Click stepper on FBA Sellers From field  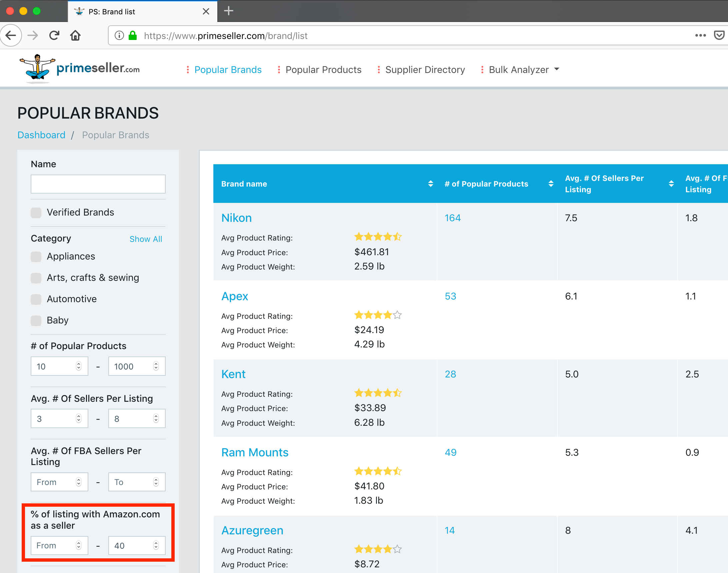(79, 482)
